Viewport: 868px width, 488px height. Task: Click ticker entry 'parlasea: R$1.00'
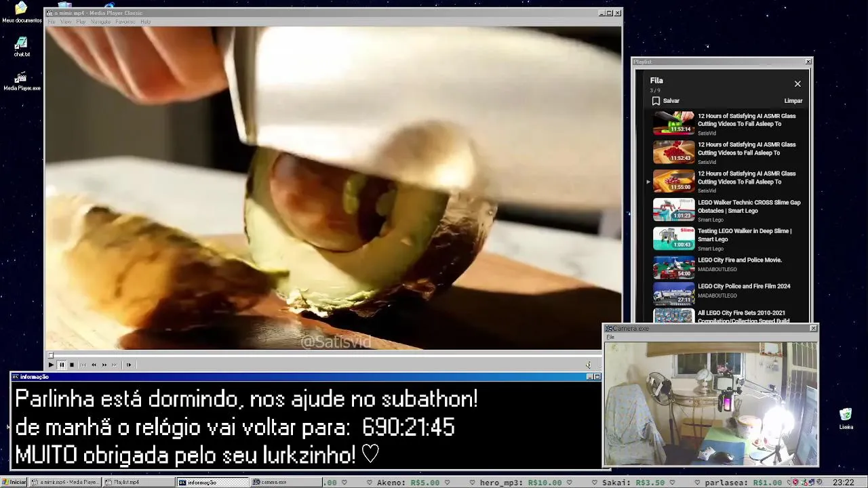(x=744, y=483)
